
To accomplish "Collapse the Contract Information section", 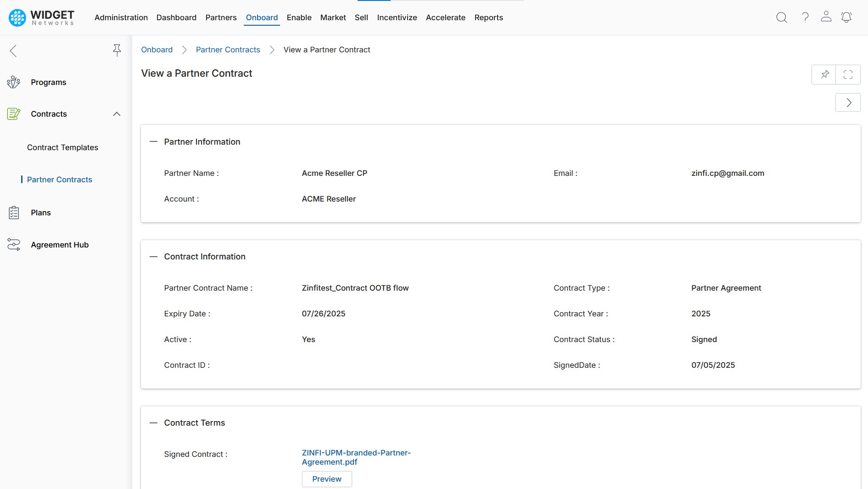I will (154, 257).
